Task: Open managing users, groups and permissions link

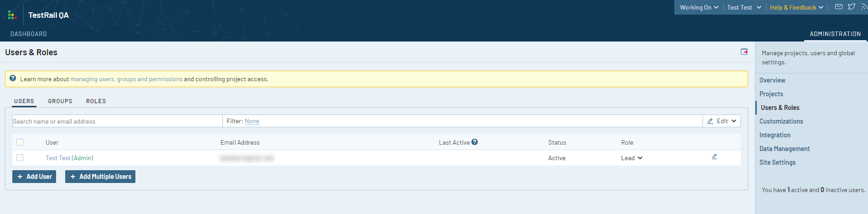Action: click(x=126, y=79)
